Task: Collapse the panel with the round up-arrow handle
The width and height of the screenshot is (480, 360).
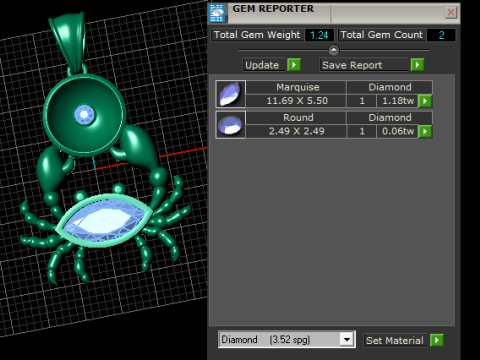Action: point(334,50)
